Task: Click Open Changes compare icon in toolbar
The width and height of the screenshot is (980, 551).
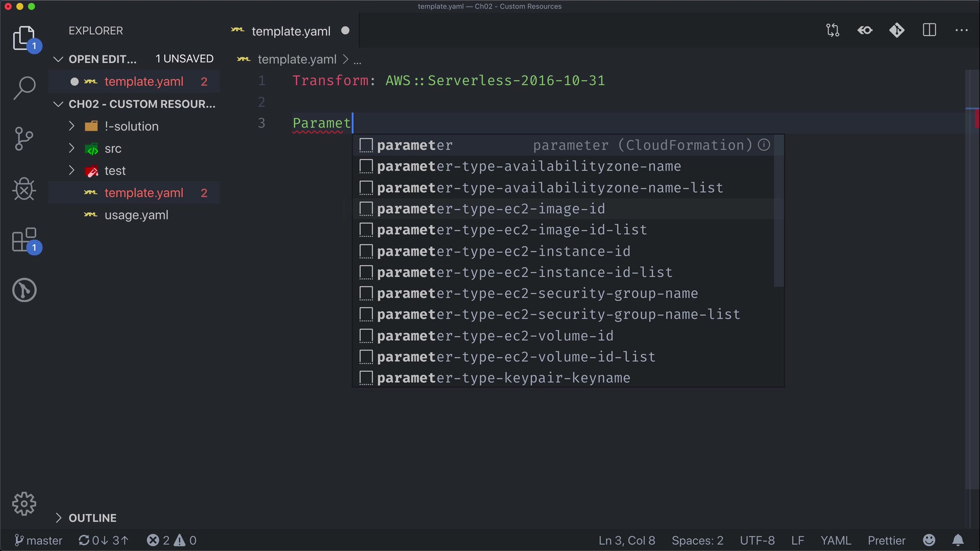Action: pos(832,30)
